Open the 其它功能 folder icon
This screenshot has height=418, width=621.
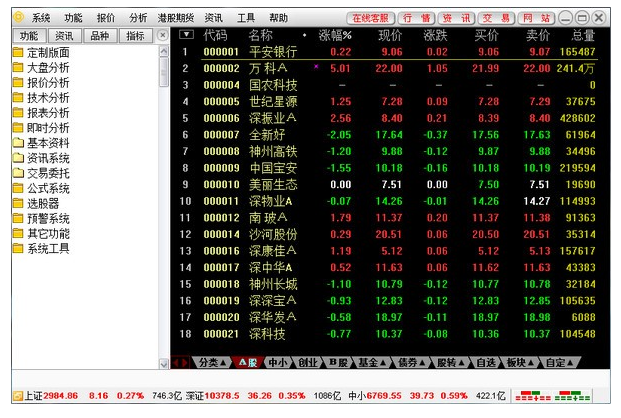click(18, 233)
